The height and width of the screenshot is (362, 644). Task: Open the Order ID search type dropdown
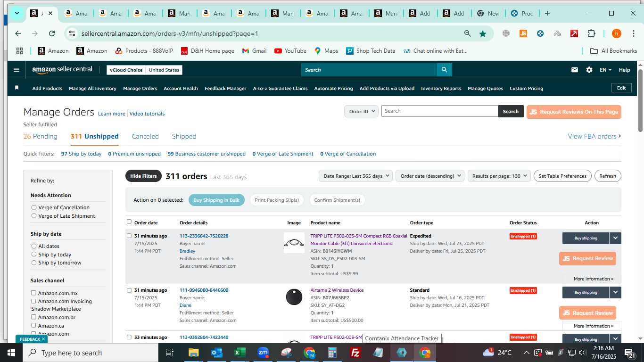click(361, 111)
